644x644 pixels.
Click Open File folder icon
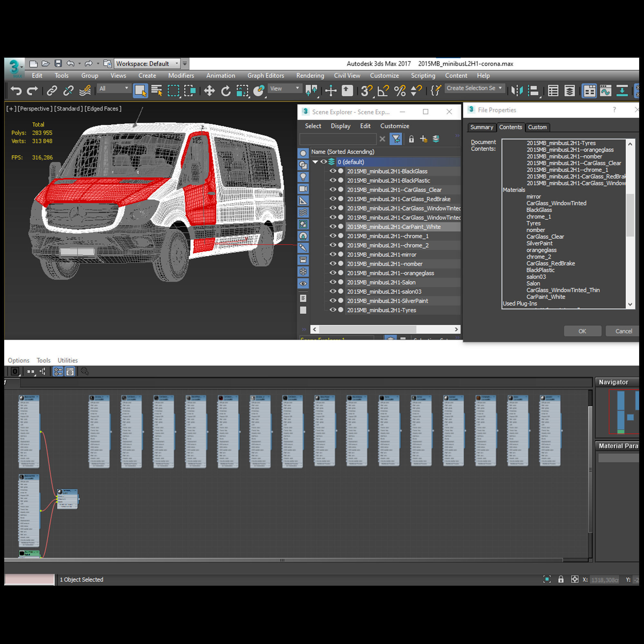point(46,63)
